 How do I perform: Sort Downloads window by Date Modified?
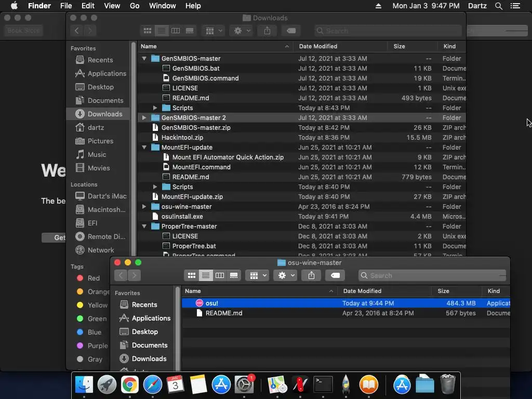[340, 46]
